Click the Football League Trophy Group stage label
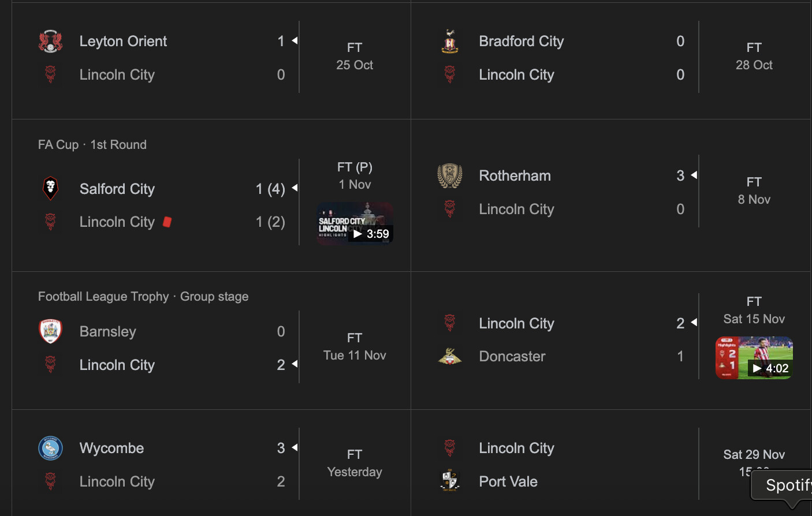The image size is (812, 516). pyautogui.click(x=143, y=297)
